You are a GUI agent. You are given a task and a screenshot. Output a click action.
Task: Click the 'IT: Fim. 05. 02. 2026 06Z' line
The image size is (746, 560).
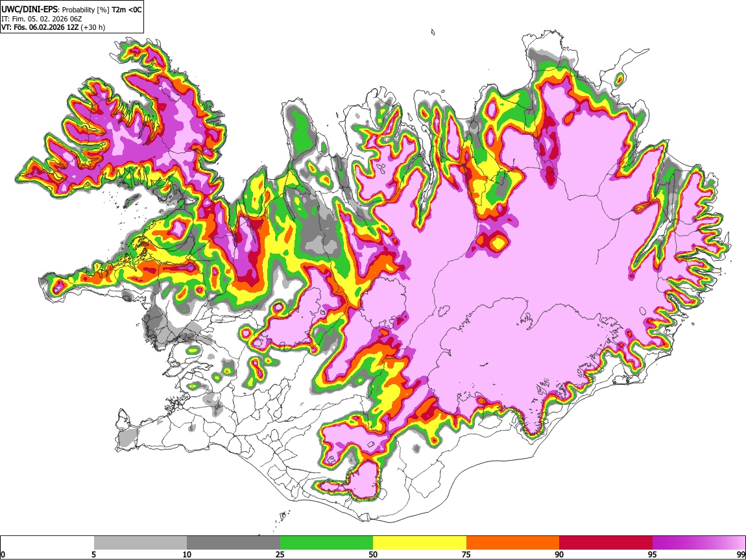[42, 19]
